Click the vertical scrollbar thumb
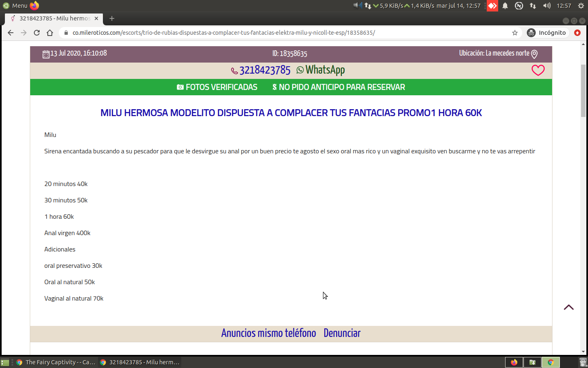Image resolution: width=588 pixels, height=368 pixels. (583, 90)
